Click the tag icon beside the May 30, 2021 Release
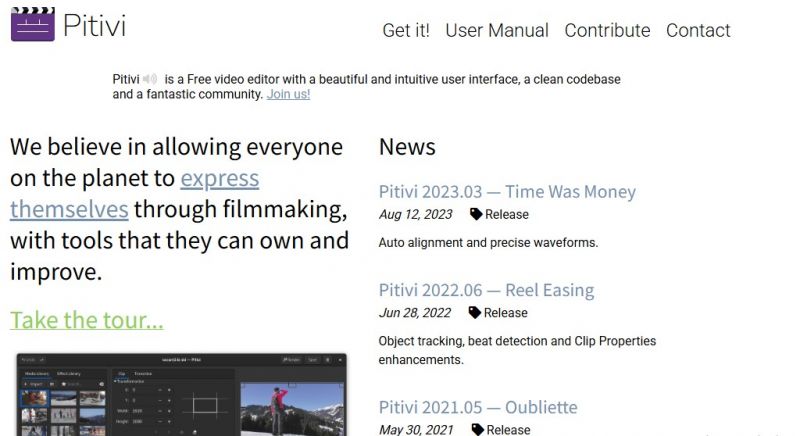This screenshot has height=436, width=800. (x=477, y=429)
